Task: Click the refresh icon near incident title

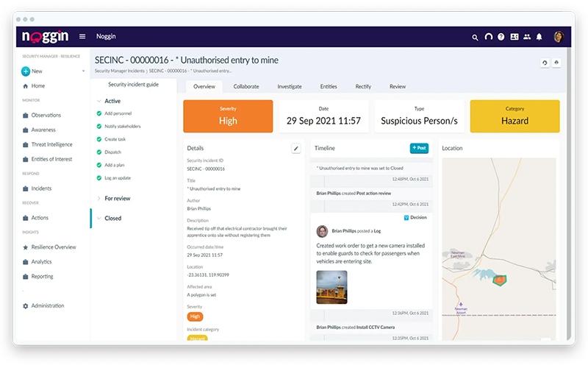Action: (545, 63)
